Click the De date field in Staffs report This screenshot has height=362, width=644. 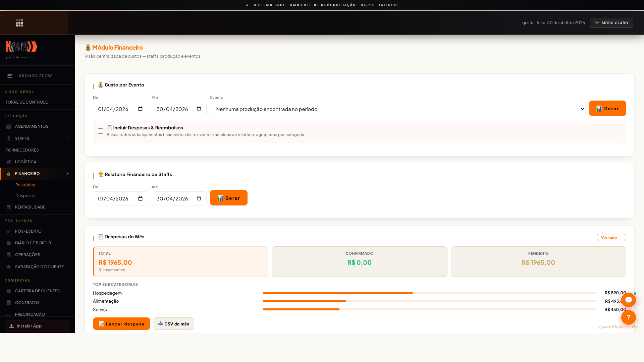pos(120,198)
